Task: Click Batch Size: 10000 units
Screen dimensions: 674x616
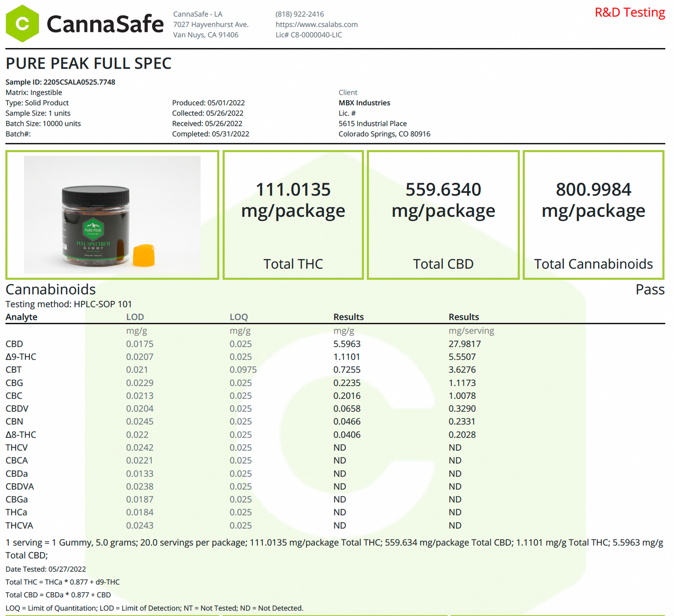Action: point(43,124)
